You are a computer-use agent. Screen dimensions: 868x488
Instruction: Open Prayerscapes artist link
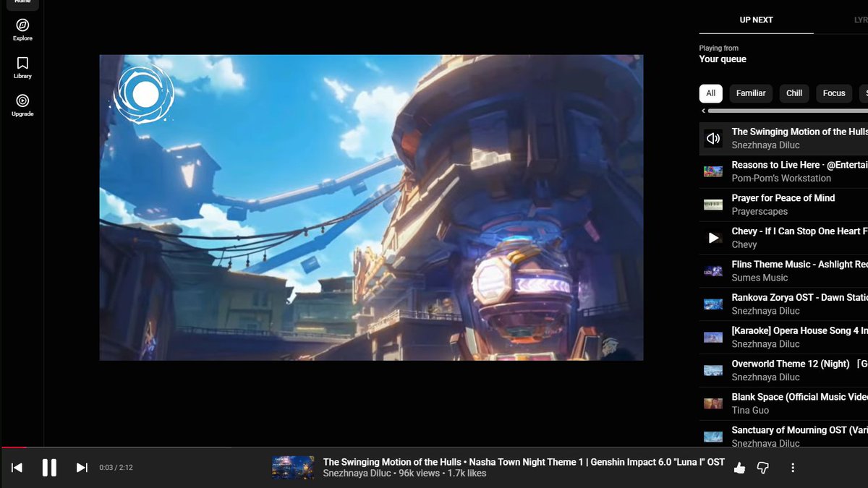click(x=759, y=212)
